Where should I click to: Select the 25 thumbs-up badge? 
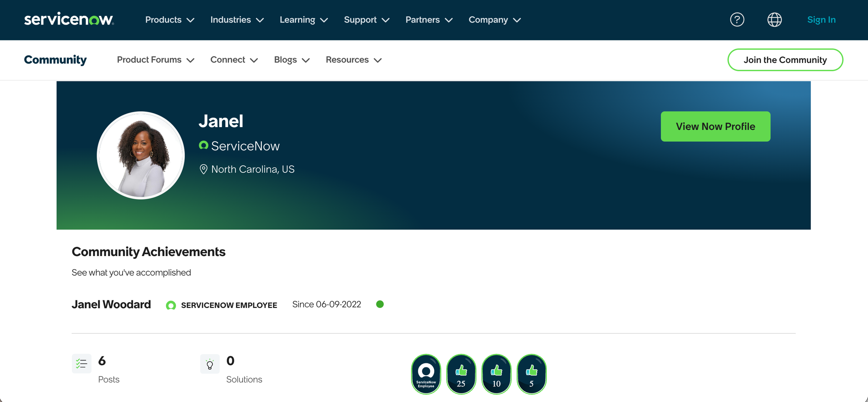(461, 374)
